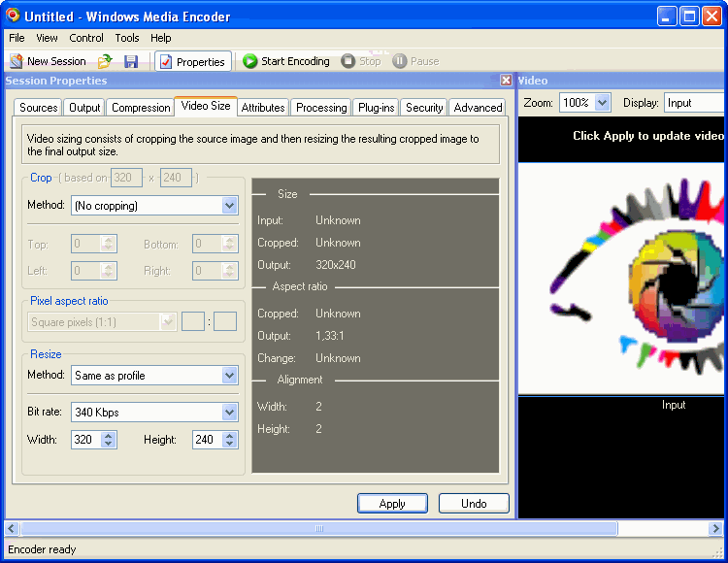The image size is (728, 563).
Task: Click the open session folder icon
Action: [x=105, y=61]
